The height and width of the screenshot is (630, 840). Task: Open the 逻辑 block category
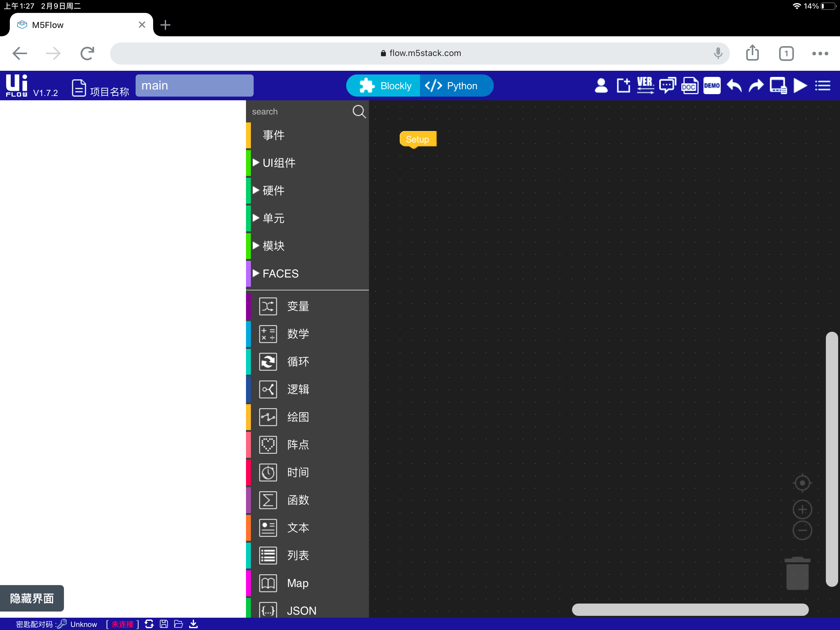pos(307,389)
